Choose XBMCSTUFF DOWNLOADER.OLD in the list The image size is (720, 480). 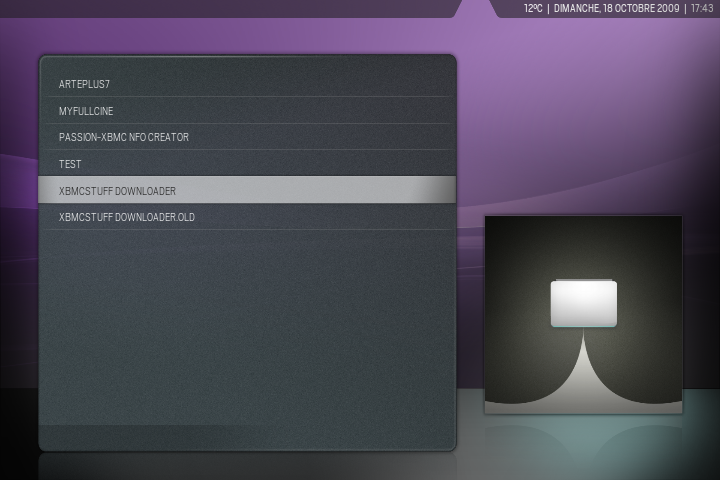(x=248, y=217)
